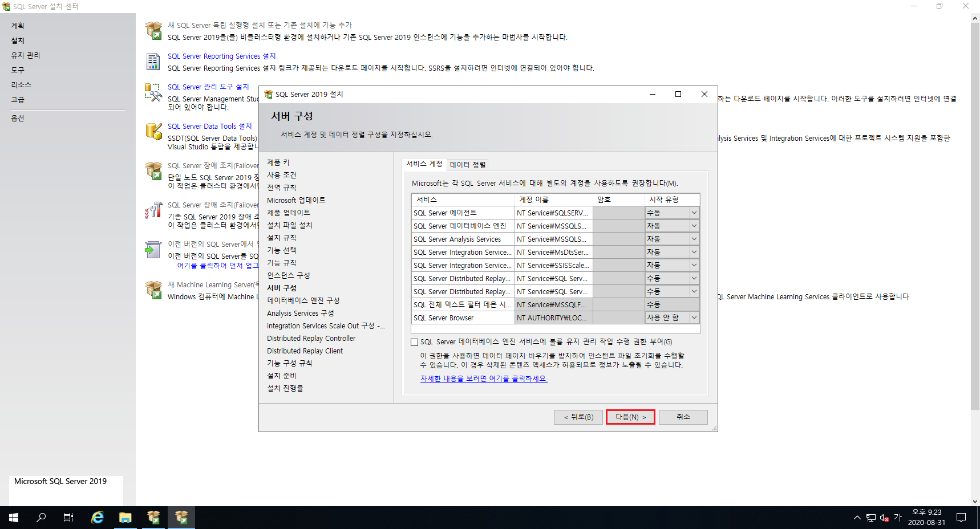Click the SQL Server management tools install icon
980x529 pixels.
pos(153,92)
